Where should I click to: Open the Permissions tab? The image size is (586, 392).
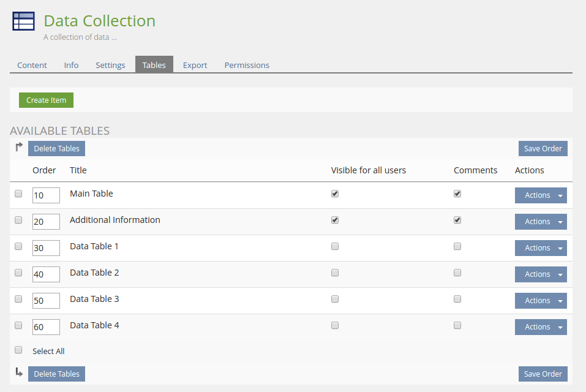tap(247, 65)
